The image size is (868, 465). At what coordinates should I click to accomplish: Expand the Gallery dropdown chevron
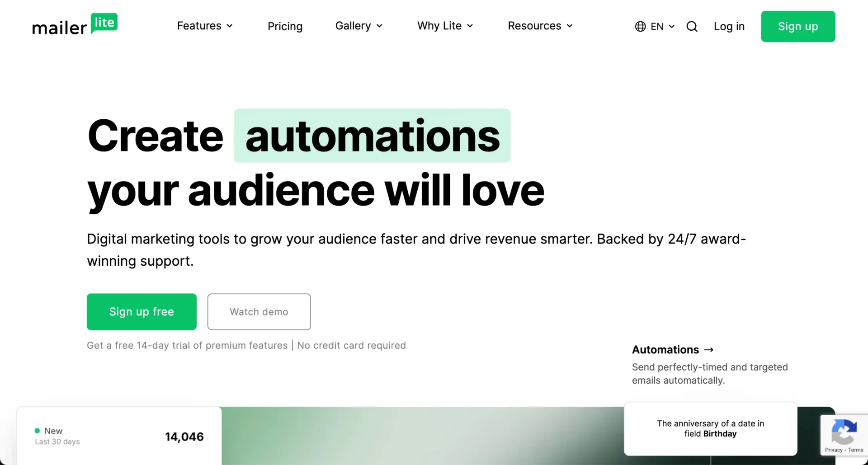379,26
